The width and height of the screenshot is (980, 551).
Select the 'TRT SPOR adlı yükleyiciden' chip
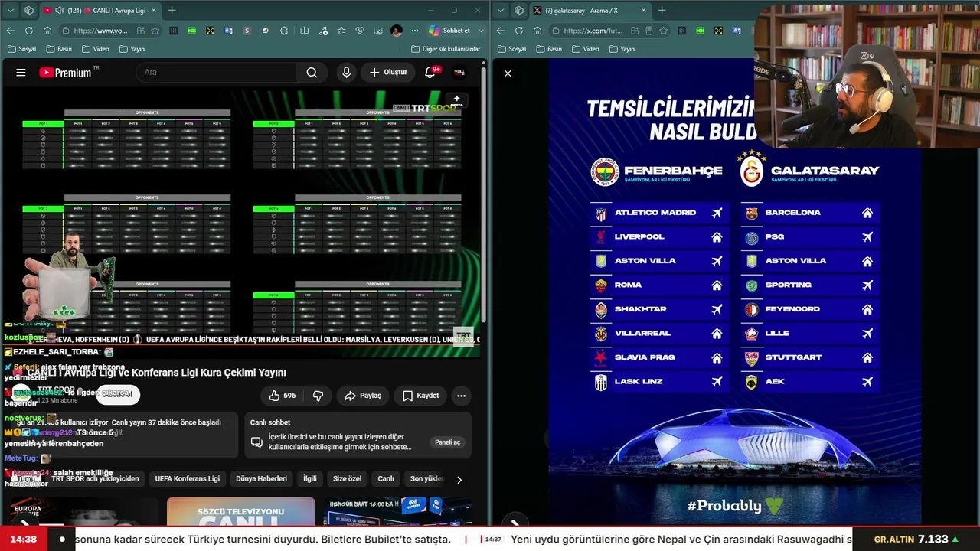point(95,479)
